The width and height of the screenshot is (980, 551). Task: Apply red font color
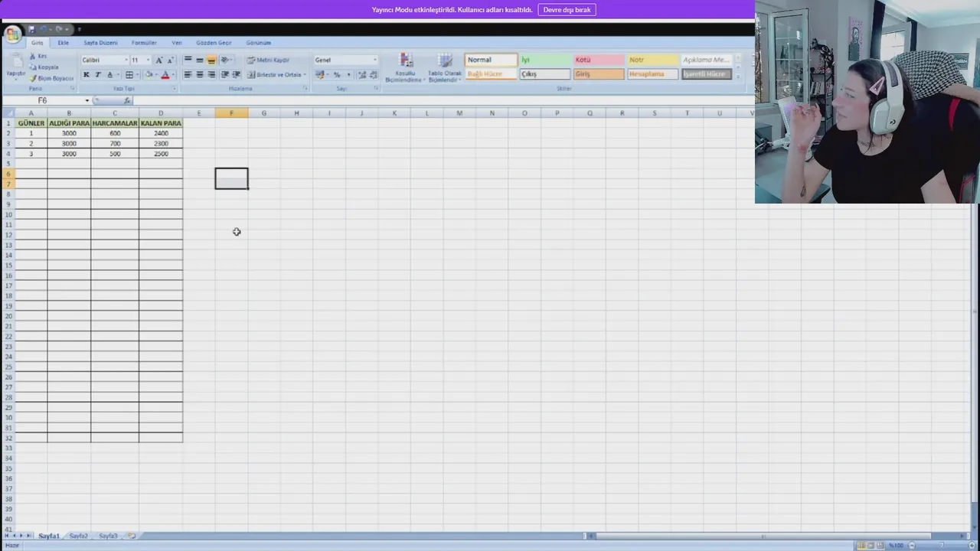165,75
